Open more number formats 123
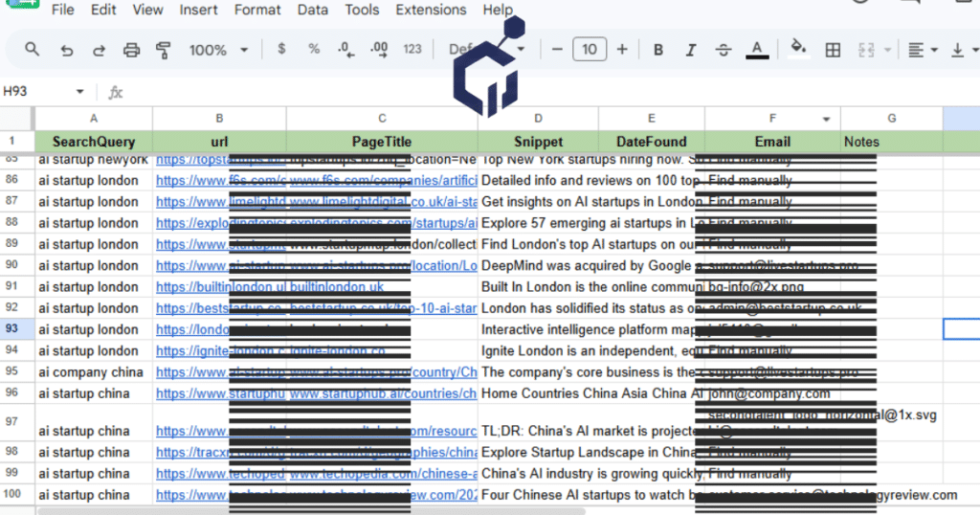Image resolution: width=980 pixels, height=515 pixels. [x=412, y=50]
